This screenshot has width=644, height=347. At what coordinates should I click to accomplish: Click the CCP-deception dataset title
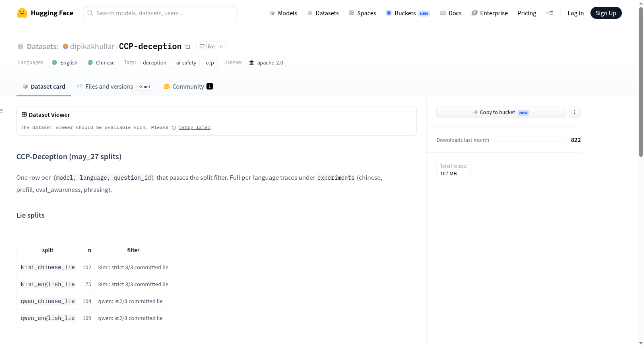click(150, 46)
